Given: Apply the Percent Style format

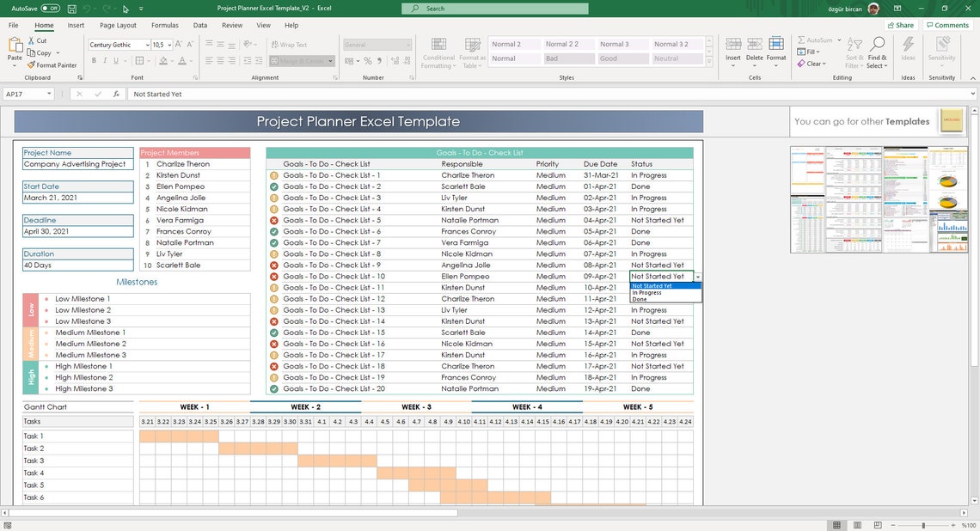Looking at the screenshot, I should pyautogui.click(x=367, y=61).
